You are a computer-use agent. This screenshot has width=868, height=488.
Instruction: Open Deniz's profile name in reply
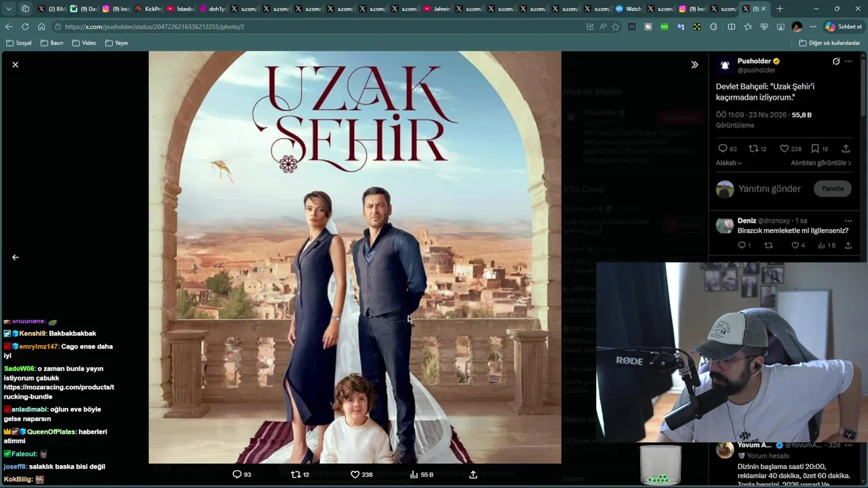[x=747, y=220]
